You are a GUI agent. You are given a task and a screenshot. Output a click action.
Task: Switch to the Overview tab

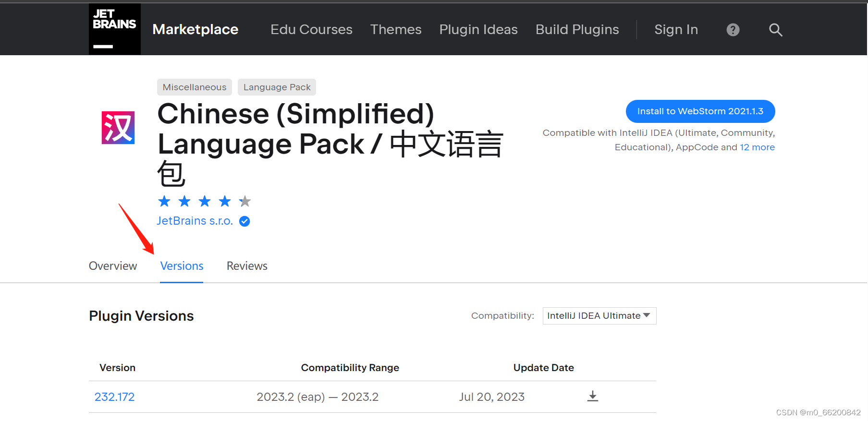113,266
